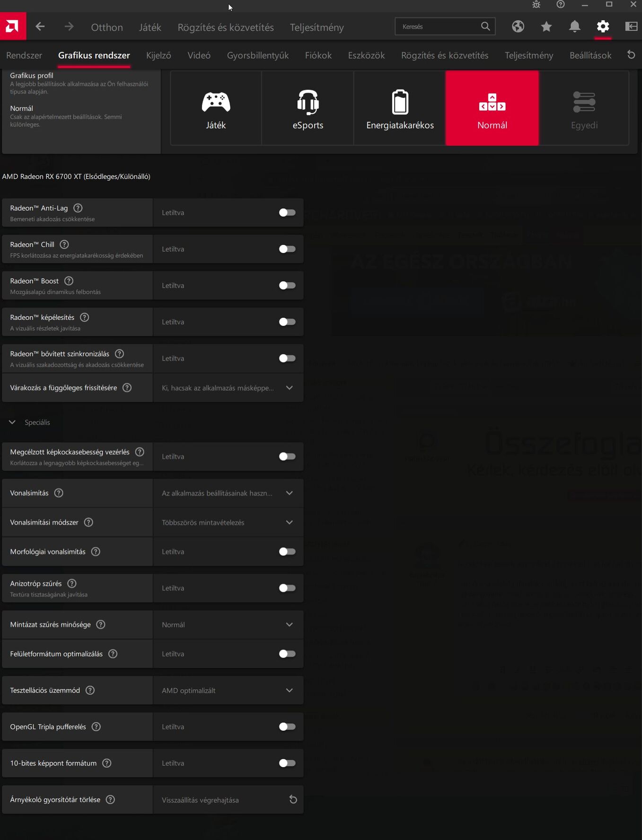Enable the Radeon Anti-Lag toggle
642x840 pixels.
pyautogui.click(x=287, y=212)
